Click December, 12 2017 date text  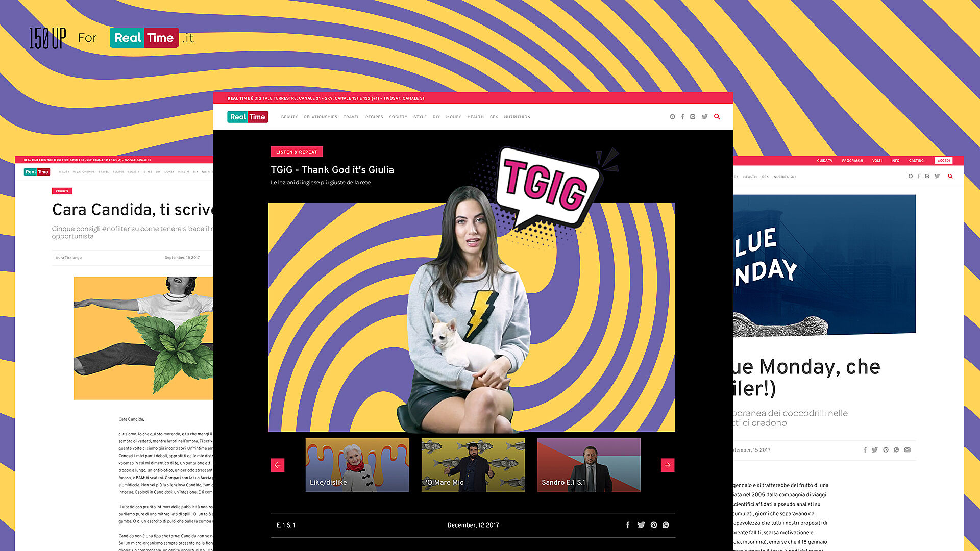pyautogui.click(x=473, y=525)
